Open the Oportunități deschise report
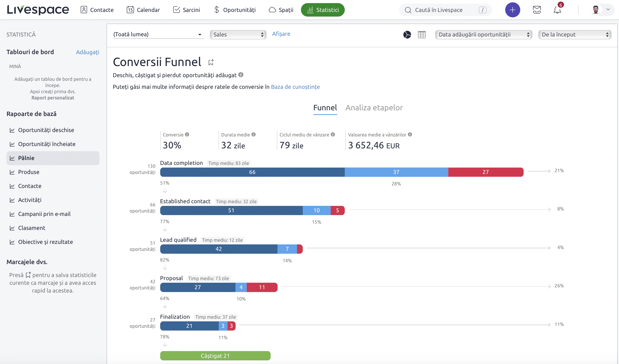Image resolution: width=619 pixels, height=364 pixels. coord(53,130)
